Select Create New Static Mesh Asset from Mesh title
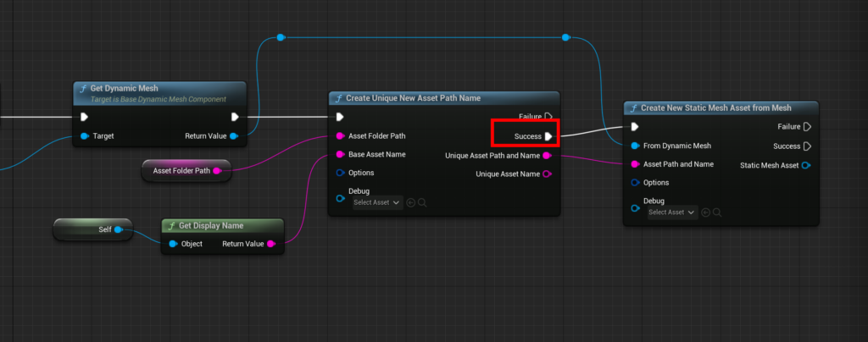The height and width of the screenshot is (342, 868). click(715, 108)
